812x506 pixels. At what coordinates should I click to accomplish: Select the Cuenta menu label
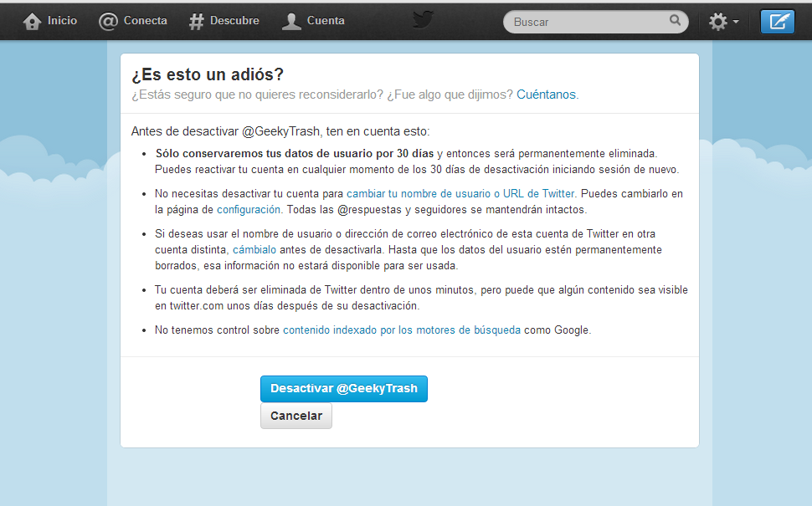click(x=326, y=21)
